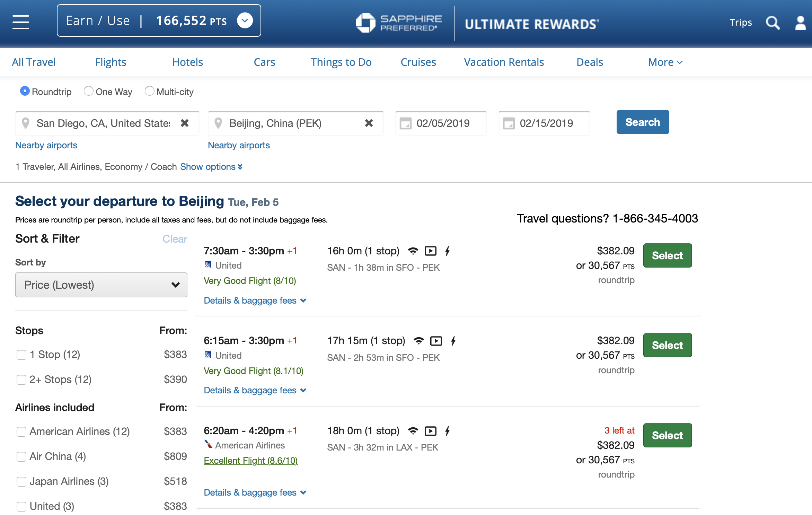Click United logo on 7:30am flight
This screenshot has height=515, width=812.
[208, 265]
